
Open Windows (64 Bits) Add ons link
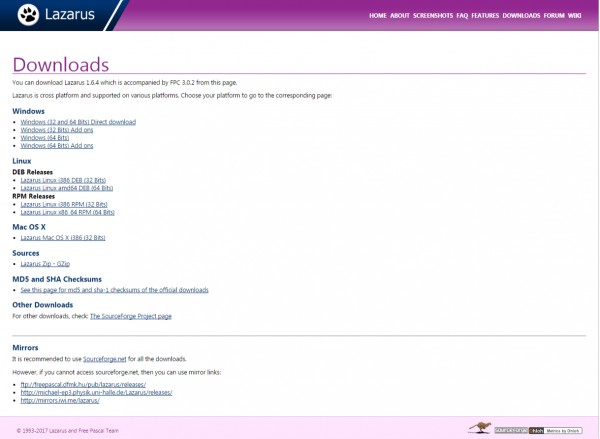[57, 146]
